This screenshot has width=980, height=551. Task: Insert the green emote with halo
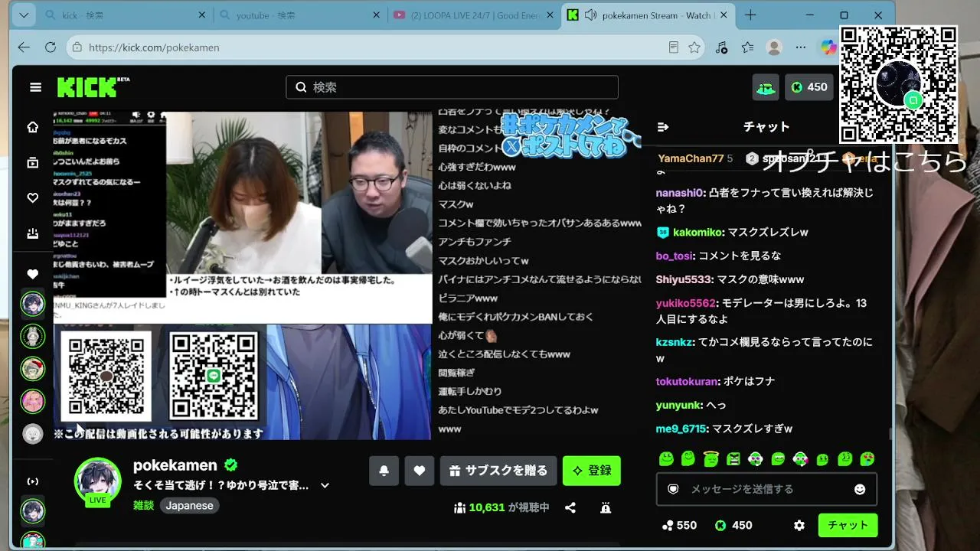[x=710, y=459]
